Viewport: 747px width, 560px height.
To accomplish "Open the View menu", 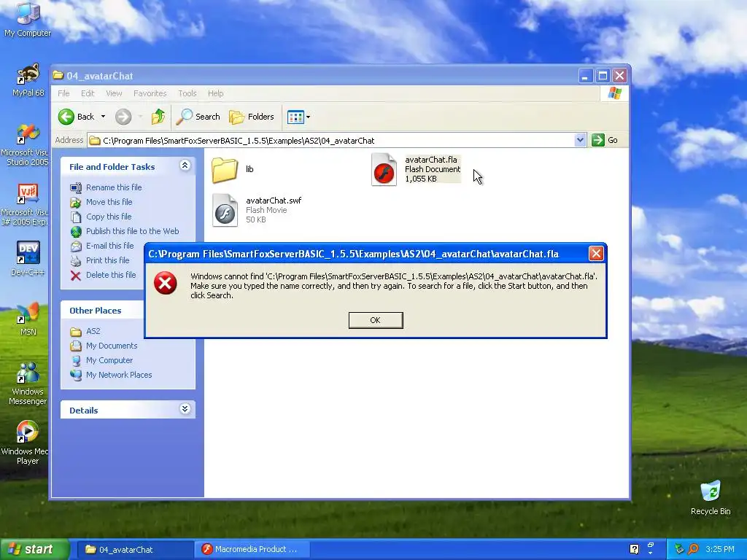I will pyautogui.click(x=114, y=93).
